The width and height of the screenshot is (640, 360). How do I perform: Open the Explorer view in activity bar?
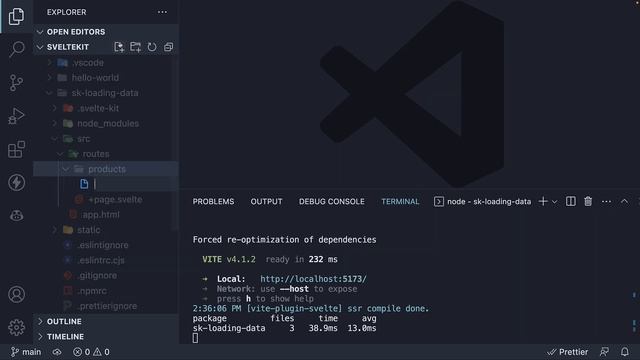coord(16,16)
